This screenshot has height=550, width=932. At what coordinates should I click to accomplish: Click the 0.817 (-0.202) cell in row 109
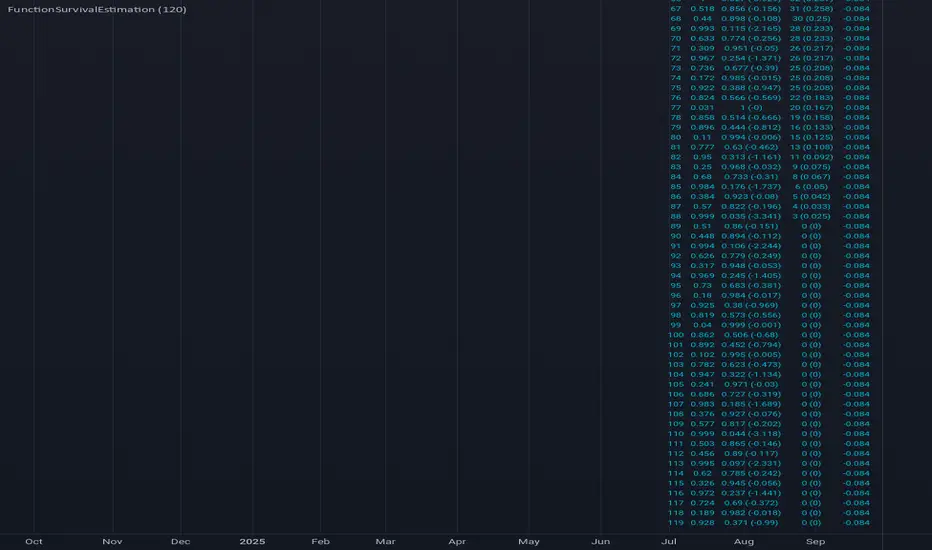pyautogui.click(x=751, y=425)
